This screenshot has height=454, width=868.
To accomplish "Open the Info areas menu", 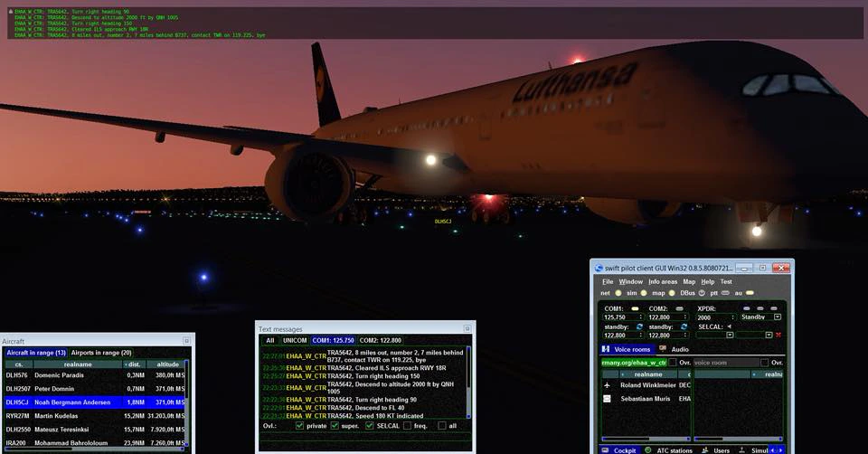I will coord(663,281).
